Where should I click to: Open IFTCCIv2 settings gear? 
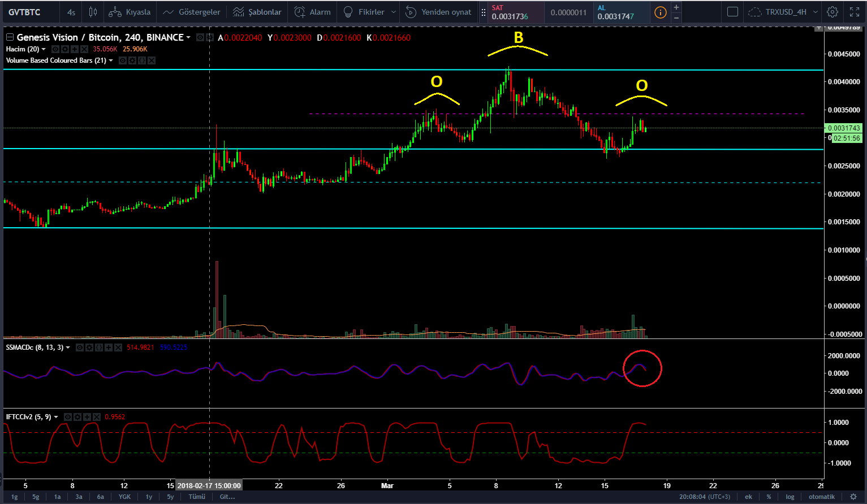(77, 417)
